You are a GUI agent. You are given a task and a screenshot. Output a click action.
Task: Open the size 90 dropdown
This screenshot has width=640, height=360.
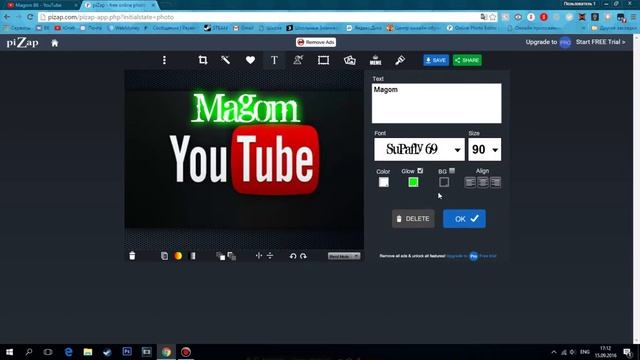485,149
